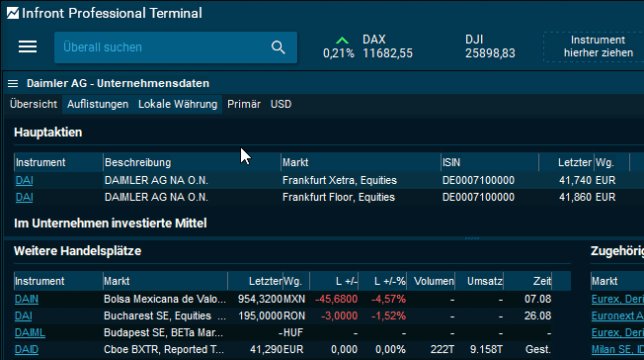Viewport: 644px width, 360px height.
Task: Click the Infront terminal logo icon
Action: [x=12, y=13]
